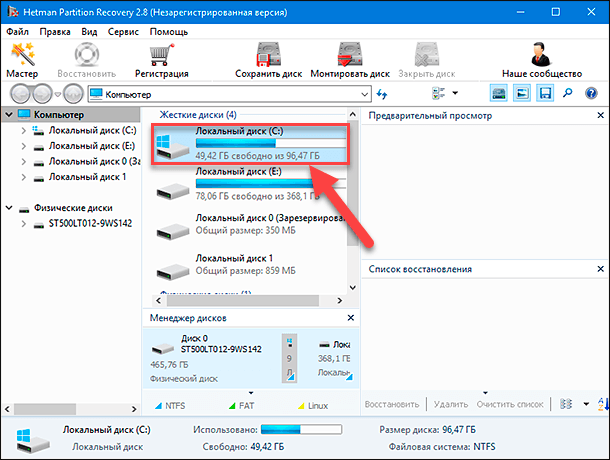Click tree panel horizontal scrollbar right arrow
This screenshot has width=610, height=460.
point(134,409)
